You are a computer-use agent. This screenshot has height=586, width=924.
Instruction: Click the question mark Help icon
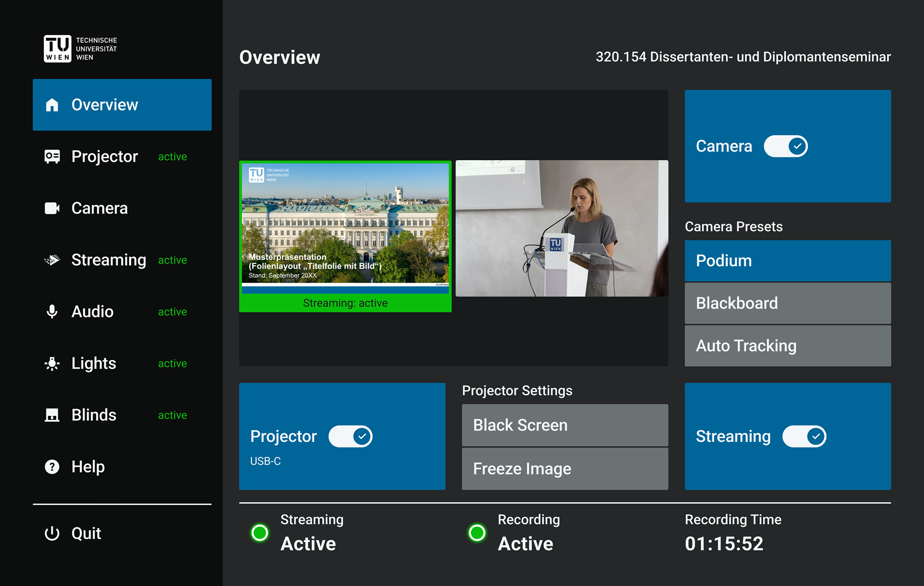[x=52, y=467]
